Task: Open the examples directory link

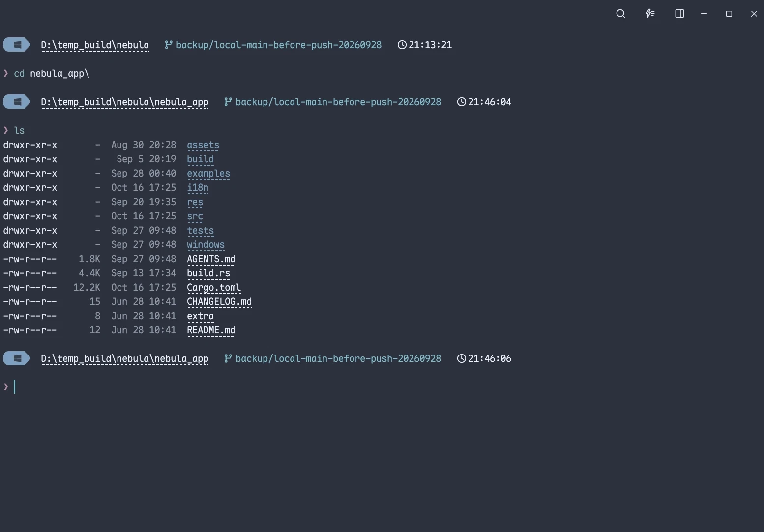Action: pyautogui.click(x=208, y=174)
